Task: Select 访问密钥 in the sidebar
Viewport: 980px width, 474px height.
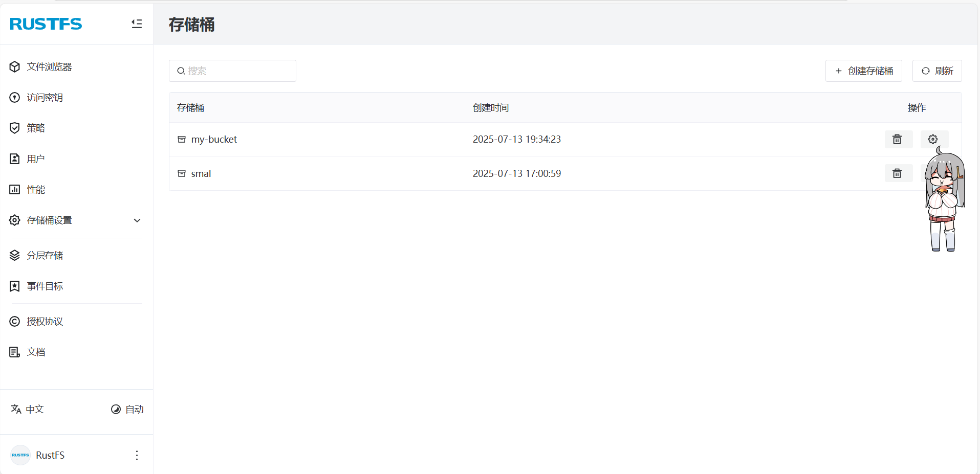Action: [46, 97]
